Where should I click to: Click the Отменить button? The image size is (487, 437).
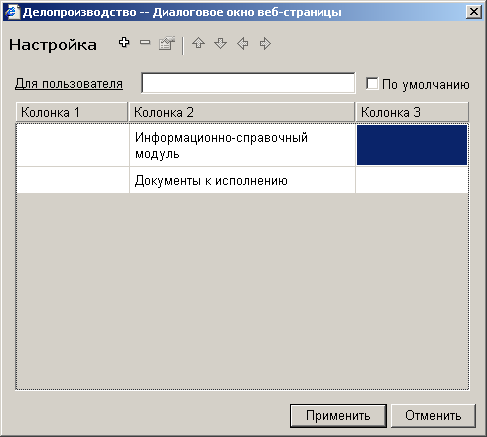[x=433, y=416]
